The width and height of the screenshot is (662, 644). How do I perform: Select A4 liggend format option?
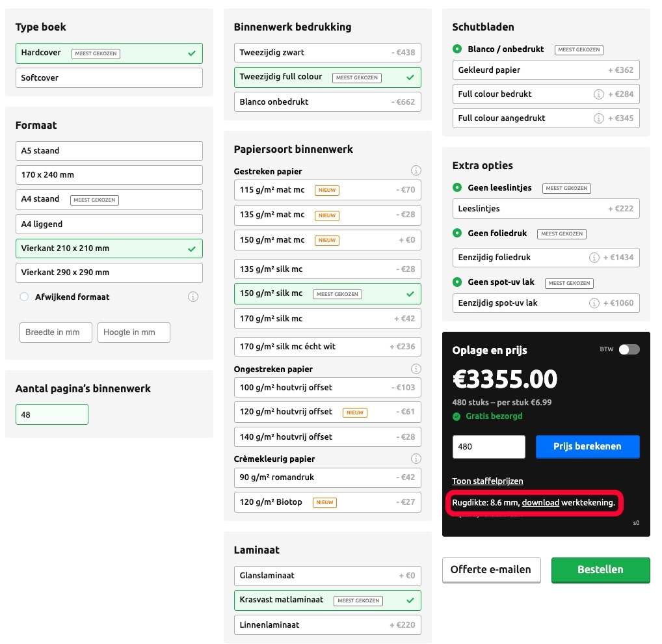[x=109, y=224]
